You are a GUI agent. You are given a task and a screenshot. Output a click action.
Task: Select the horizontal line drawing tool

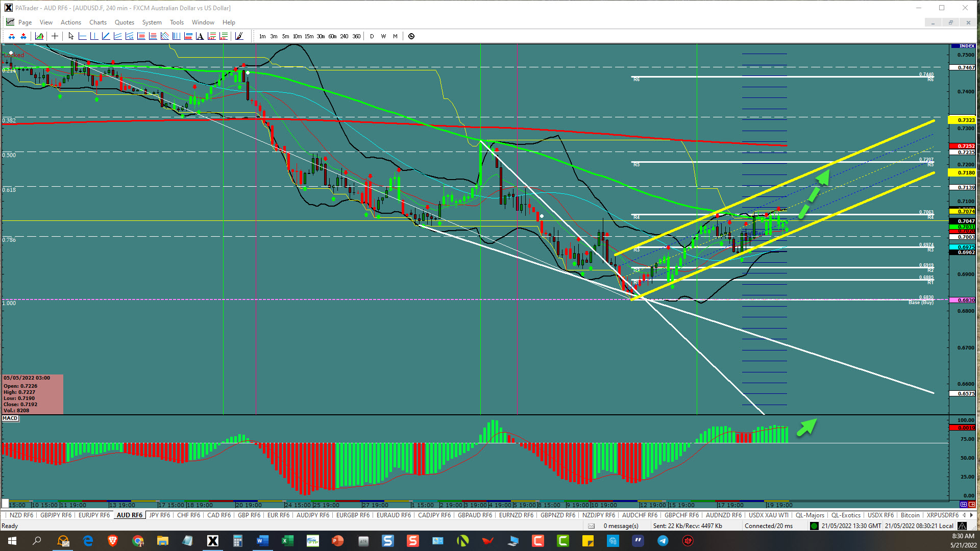pyautogui.click(x=82, y=36)
